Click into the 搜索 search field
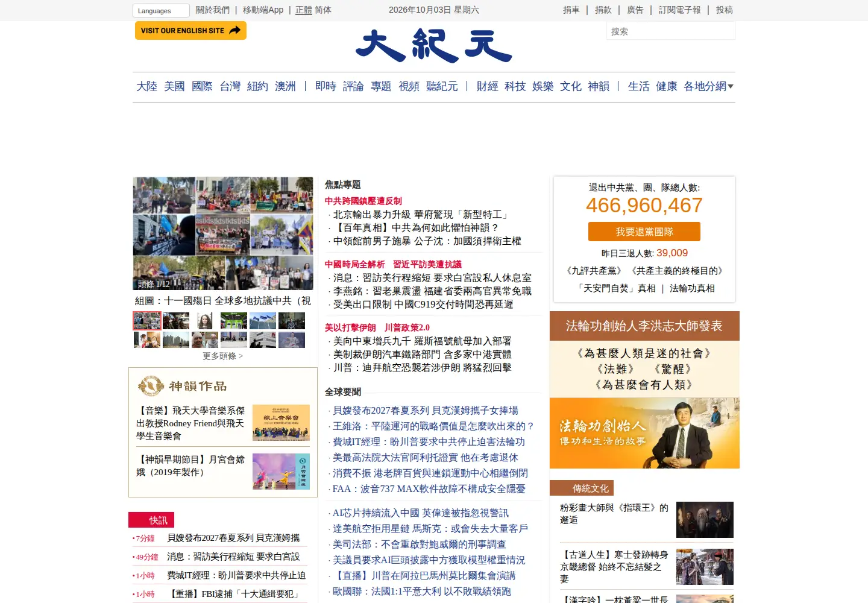 click(671, 31)
